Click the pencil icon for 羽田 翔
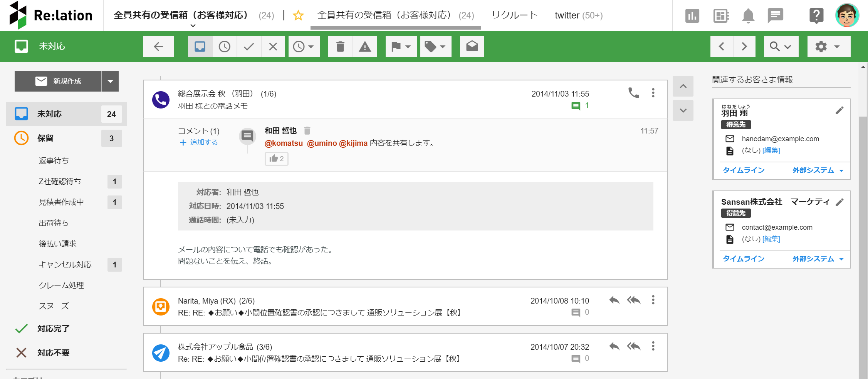The width and height of the screenshot is (868, 379). click(839, 111)
